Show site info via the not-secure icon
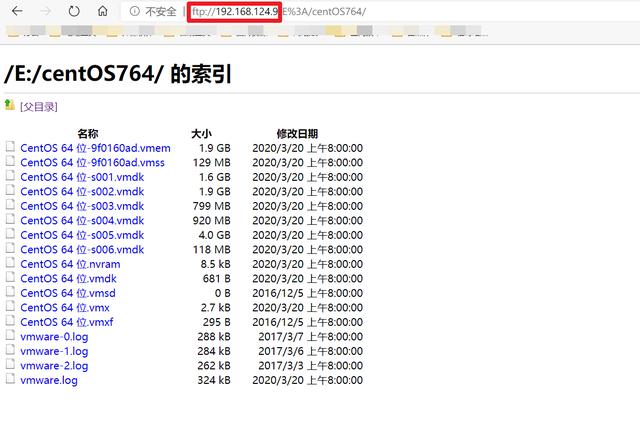Image resolution: width=640 pixels, height=430 pixels. click(134, 11)
